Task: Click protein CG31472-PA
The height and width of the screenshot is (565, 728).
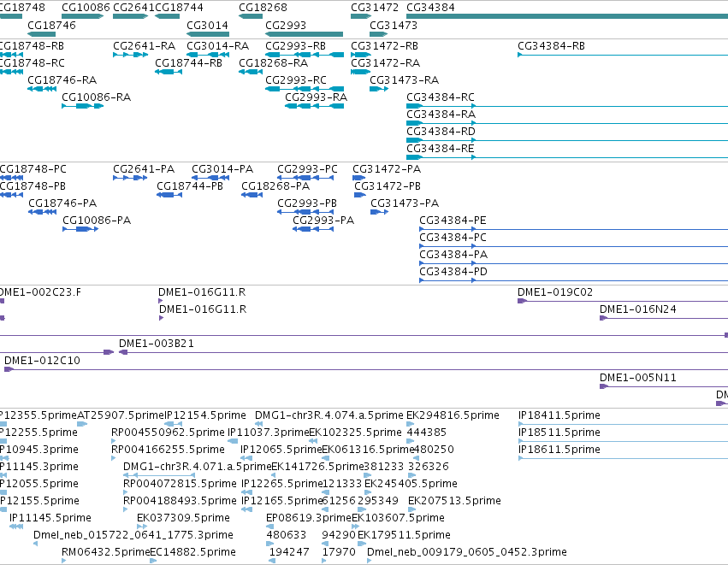Action: 387,169
